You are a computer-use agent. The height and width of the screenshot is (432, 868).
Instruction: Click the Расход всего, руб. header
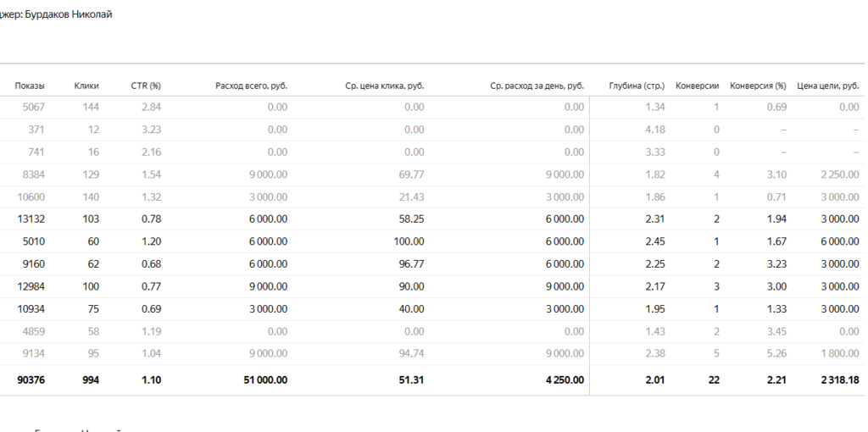click(x=251, y=86)
